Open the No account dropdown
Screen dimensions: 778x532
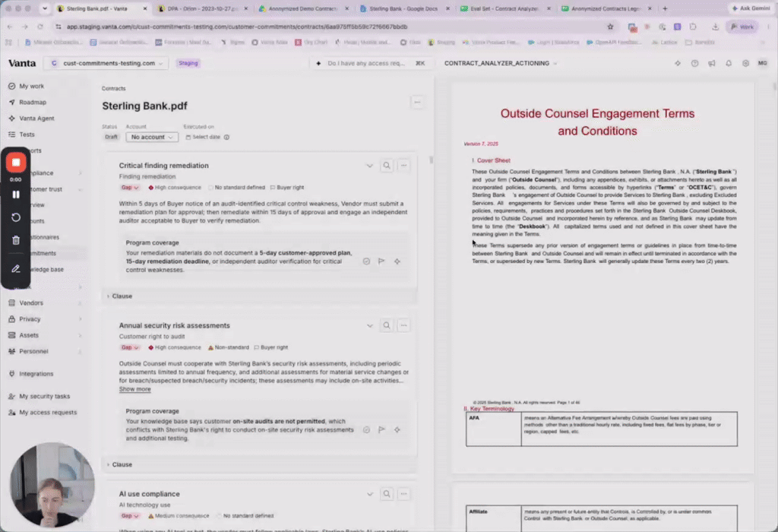pos(152,137)
